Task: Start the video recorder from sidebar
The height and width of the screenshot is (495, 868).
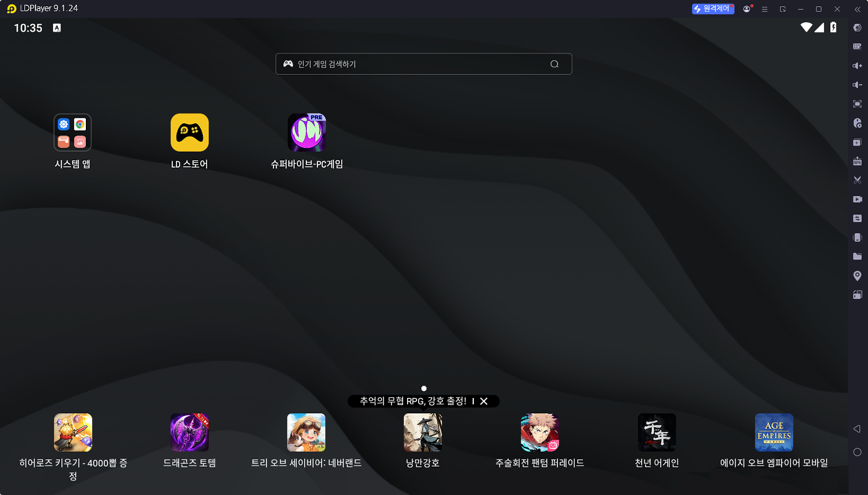Action: 857,199
